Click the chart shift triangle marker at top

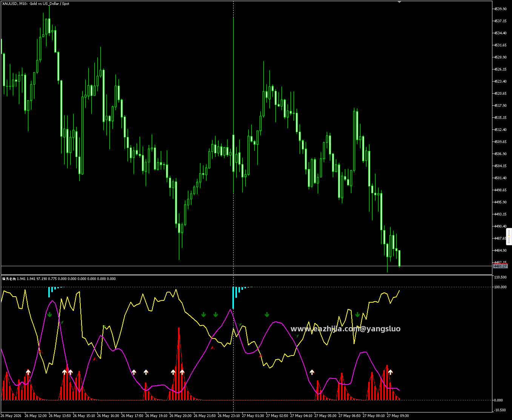click(400, 2)
